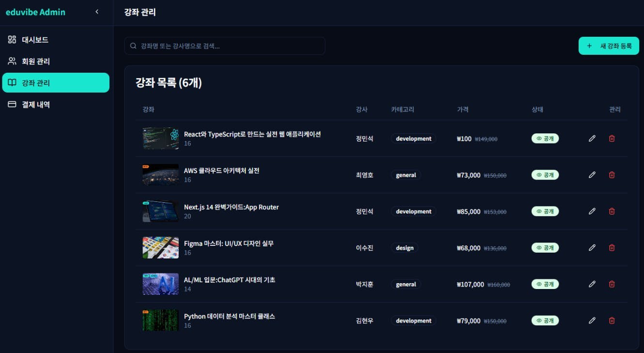Click instructor name 이수진

coord(365,248)
